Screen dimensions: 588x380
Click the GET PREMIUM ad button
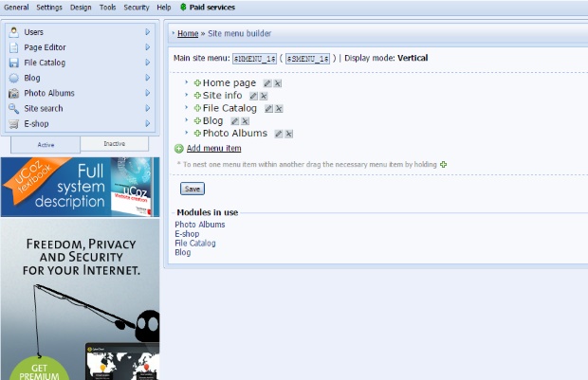tap(40, 370)
